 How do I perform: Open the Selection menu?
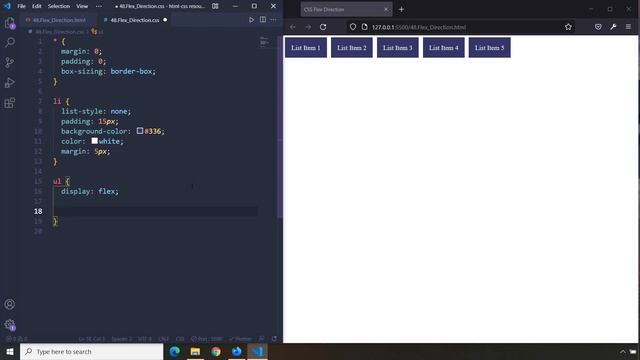point(59,6)
